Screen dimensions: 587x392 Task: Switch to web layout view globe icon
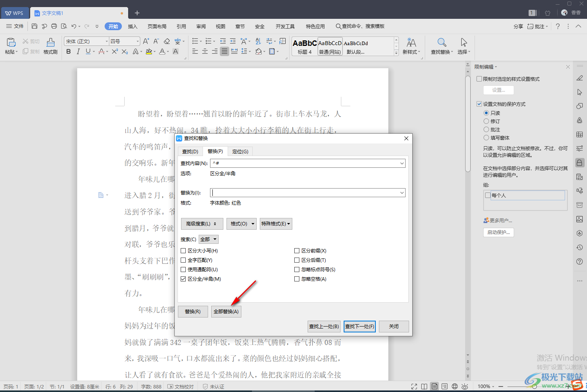pos(455,387)
